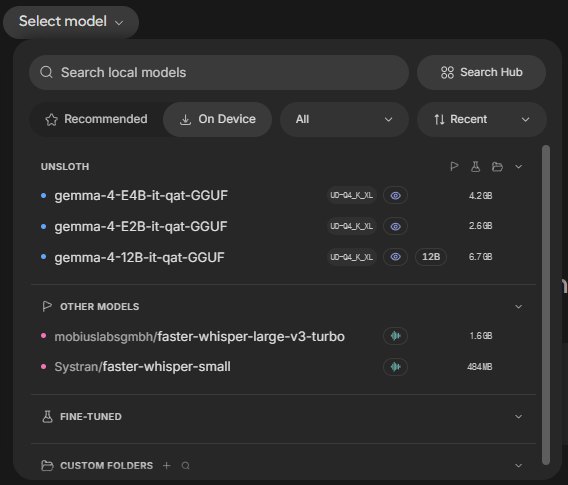Switch to the Recommended tab
The height and width of the screenshot is (485, 568).
[96, 119]
